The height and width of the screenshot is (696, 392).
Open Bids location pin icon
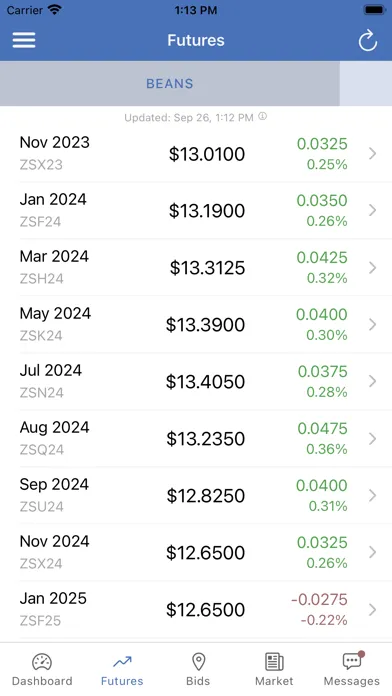pyautogui.click(x=198, y=662)
